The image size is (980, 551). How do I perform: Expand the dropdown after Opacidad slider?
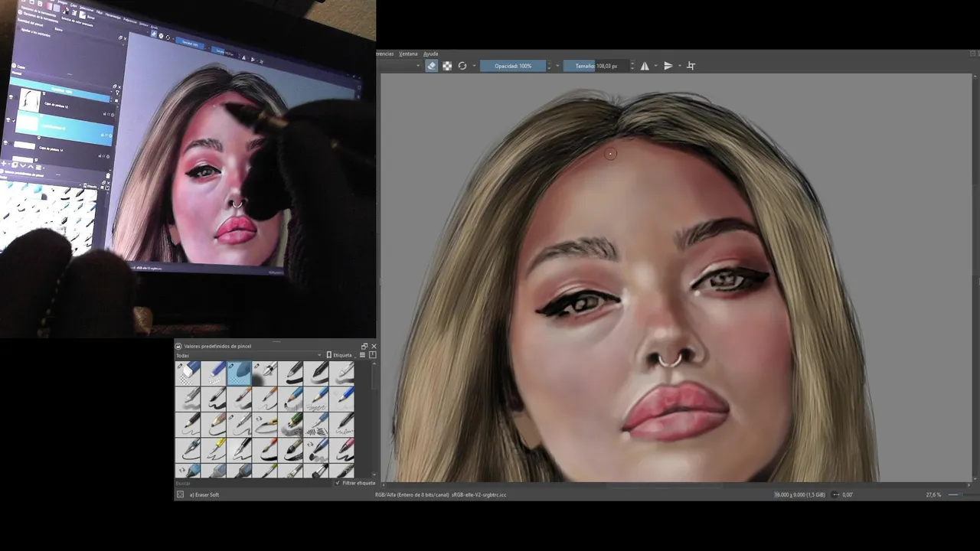pos(557,66)
